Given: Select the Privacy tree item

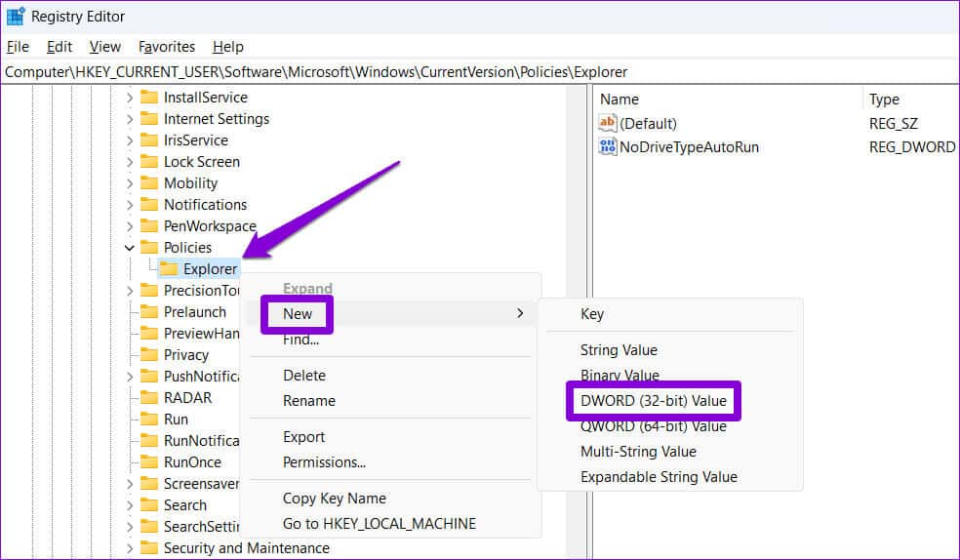Looking at the screenshot, I should 186,355.
